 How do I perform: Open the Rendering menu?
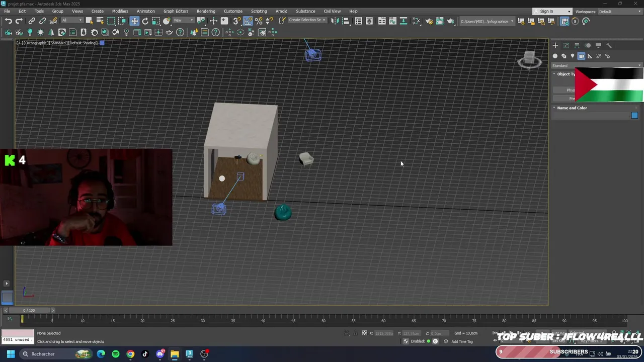tap(206, 11)
